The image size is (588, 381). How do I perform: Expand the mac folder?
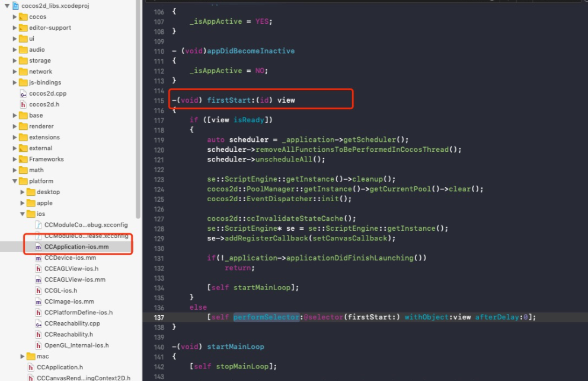[x=23, y=356]
